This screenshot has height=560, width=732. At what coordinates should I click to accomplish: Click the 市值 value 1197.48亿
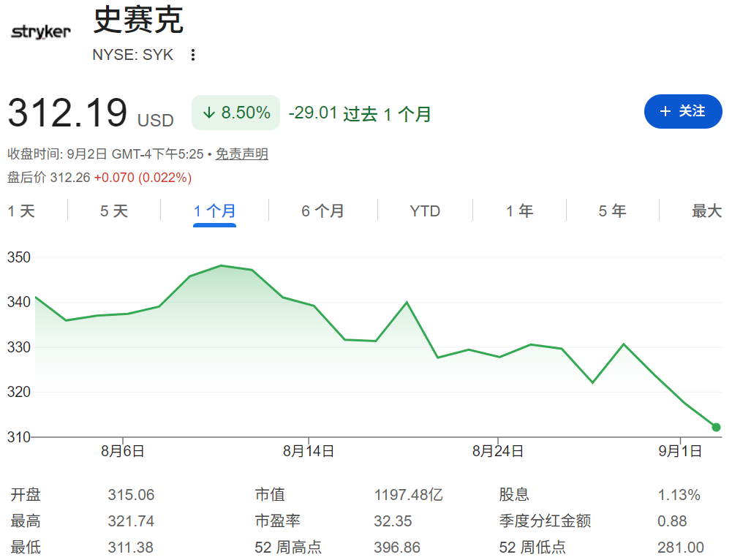[x=409, y=495]
